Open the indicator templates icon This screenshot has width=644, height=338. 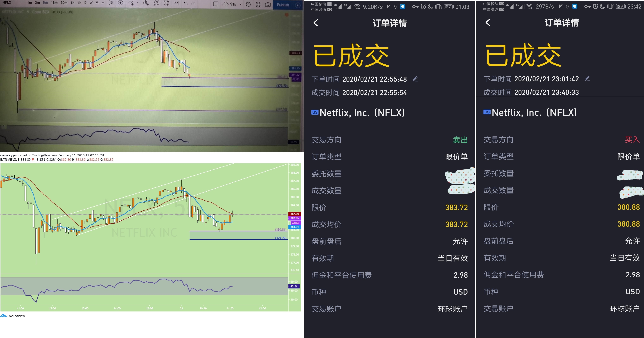156,3
